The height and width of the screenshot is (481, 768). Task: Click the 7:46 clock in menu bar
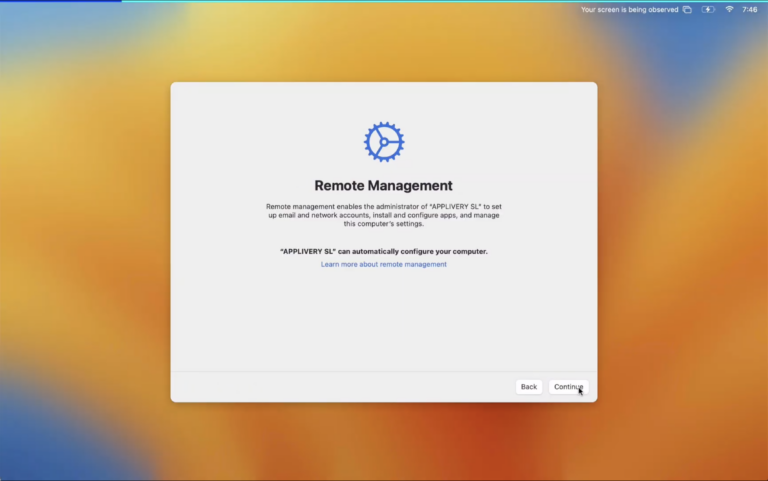pos(749,9)
